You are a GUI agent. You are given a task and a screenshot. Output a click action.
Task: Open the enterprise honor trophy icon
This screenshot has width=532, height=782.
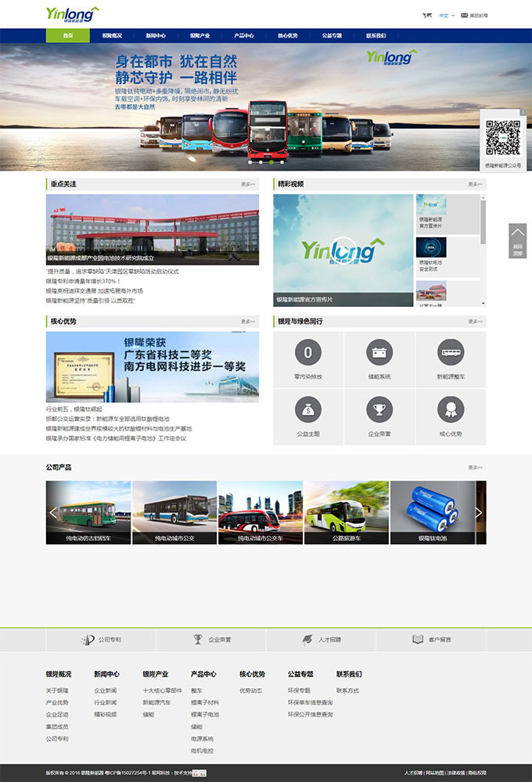379,409
